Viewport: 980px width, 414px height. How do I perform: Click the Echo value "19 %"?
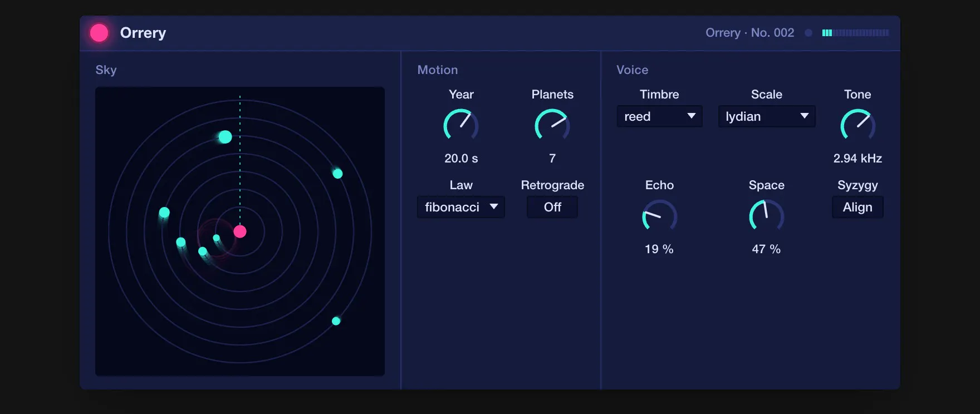coord(659,249)
